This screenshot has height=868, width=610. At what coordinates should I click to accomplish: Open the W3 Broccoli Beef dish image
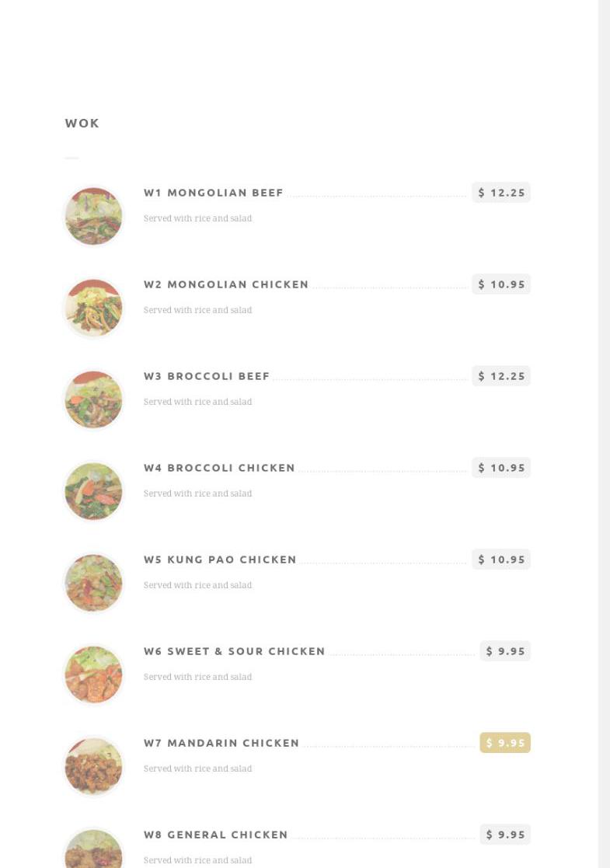(93, 399)
